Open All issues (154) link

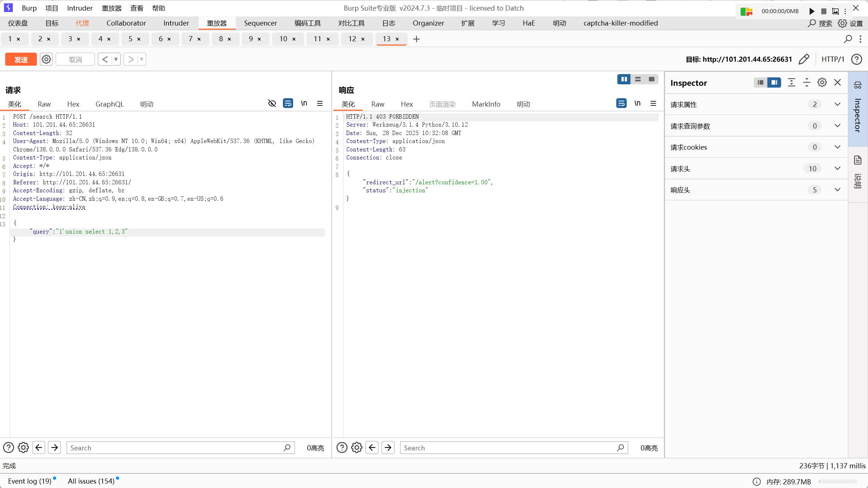coord(91,481)
